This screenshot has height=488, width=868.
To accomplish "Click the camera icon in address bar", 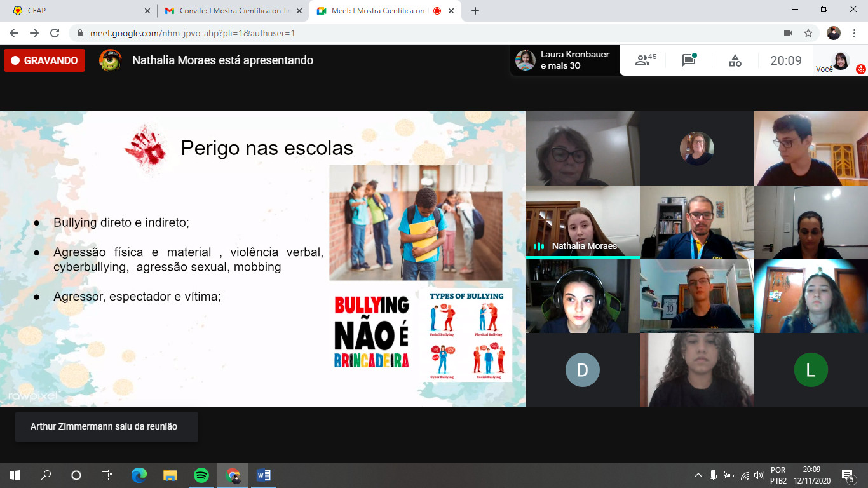I will [x=788, y=33].
